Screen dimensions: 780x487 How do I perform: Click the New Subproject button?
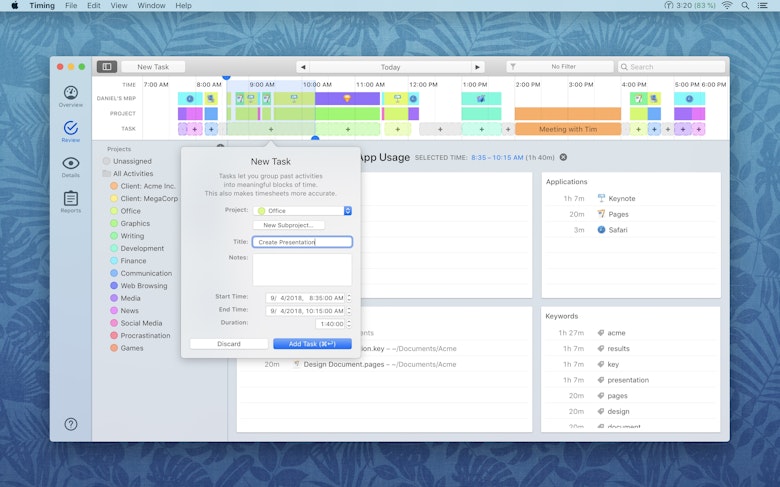click(289, 225)
